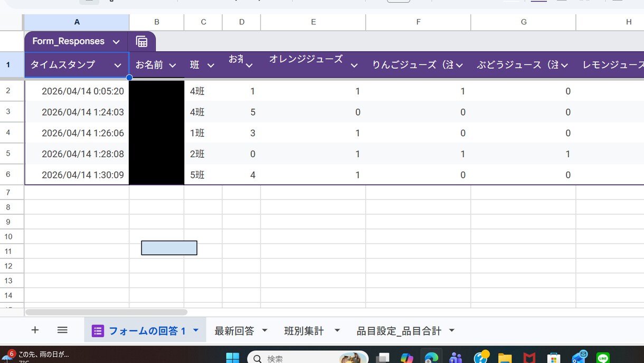Select the cell 2026/04/14 1:30:09
The image size is (644, 363).
click(x=77, y=175)
